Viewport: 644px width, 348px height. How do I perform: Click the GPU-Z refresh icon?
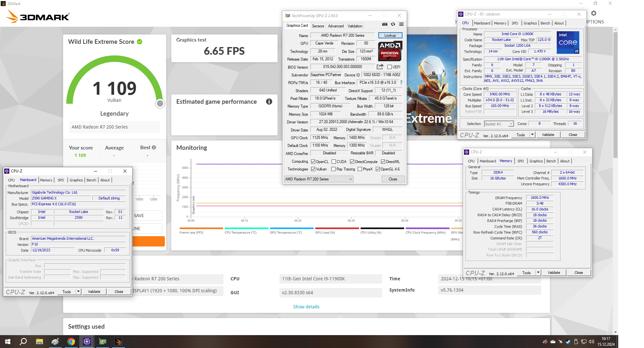[393, 24]
